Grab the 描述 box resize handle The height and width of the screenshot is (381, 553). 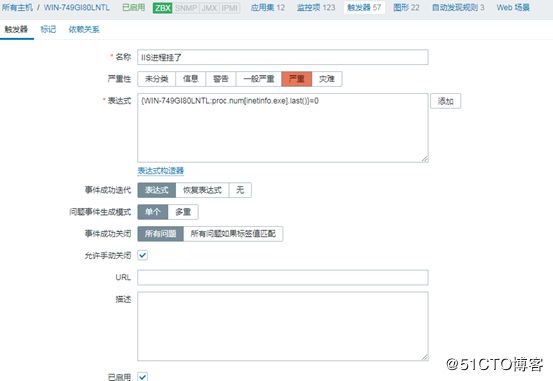click(425, 357)
